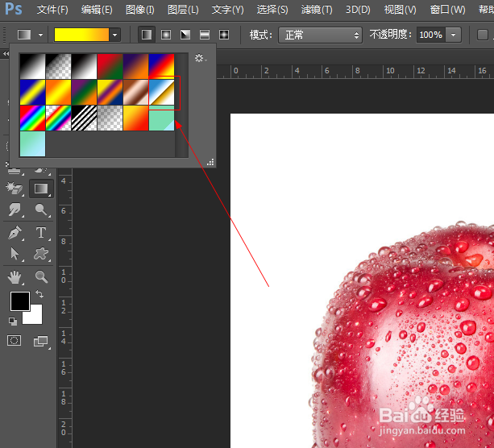Pick the blue-yellow-blue gradient preset

[x=33, y=92]
